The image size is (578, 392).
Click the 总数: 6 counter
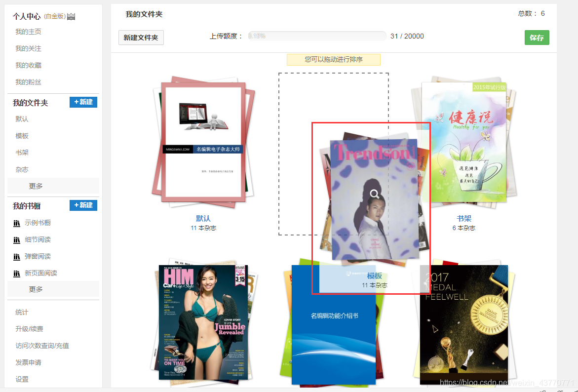(531, 14)
